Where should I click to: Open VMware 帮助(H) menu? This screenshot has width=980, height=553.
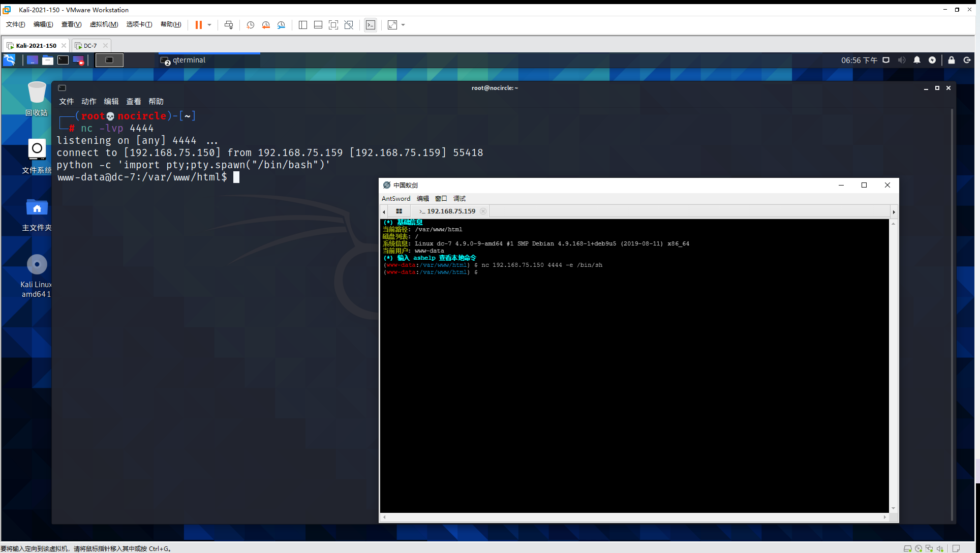(x=171, y=24)
